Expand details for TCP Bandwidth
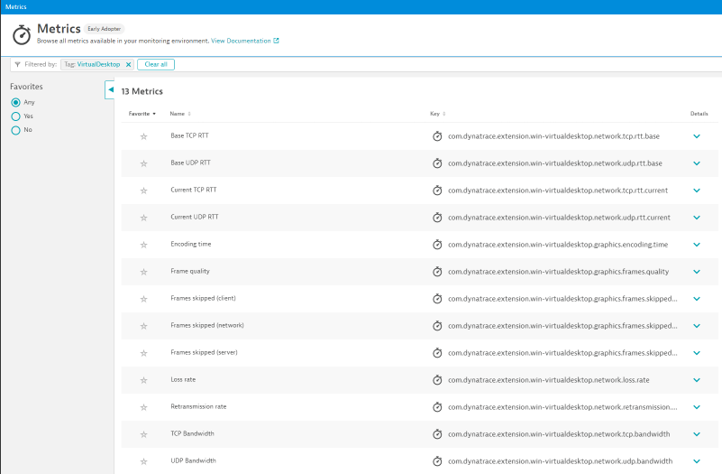This screenshot has width=722, height=474. (x=697, y=434)
